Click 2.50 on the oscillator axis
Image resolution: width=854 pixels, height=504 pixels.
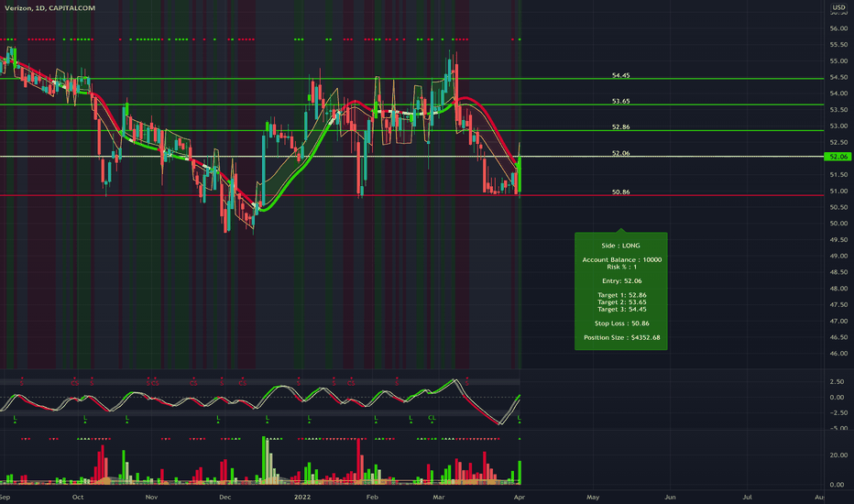click(838, 382)
